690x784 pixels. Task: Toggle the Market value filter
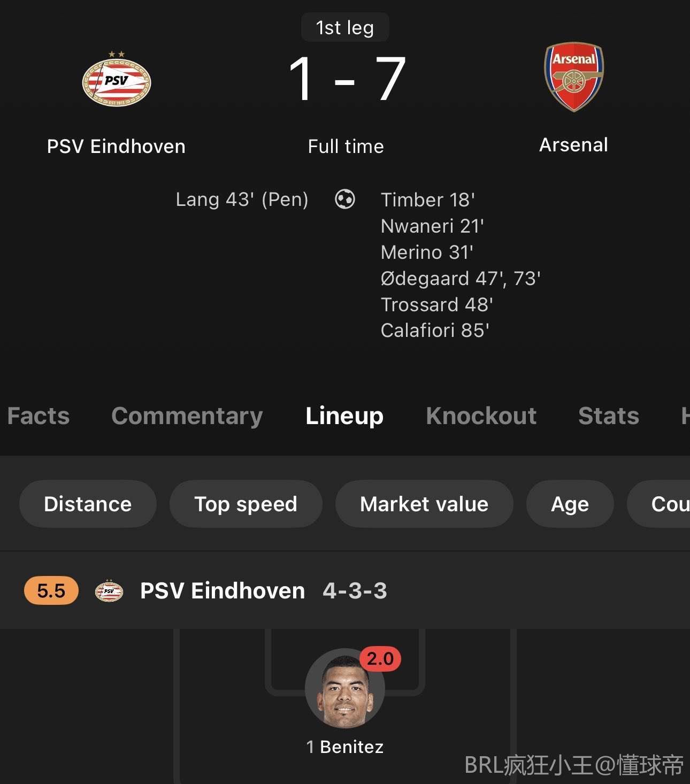coord(424,504)
